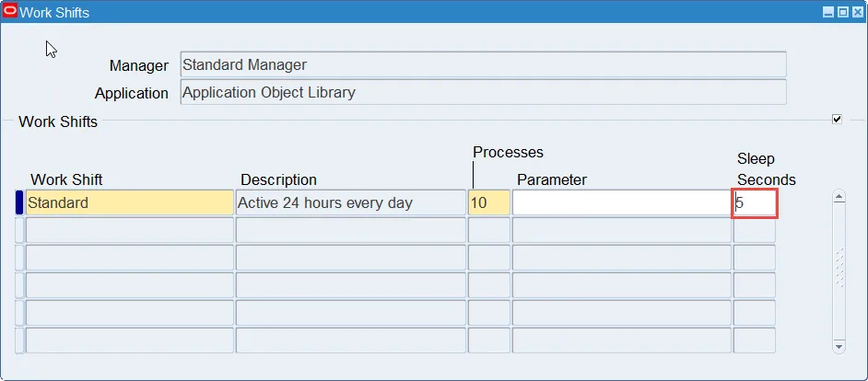Click the scrollbar thumb grip

point(839,268)
